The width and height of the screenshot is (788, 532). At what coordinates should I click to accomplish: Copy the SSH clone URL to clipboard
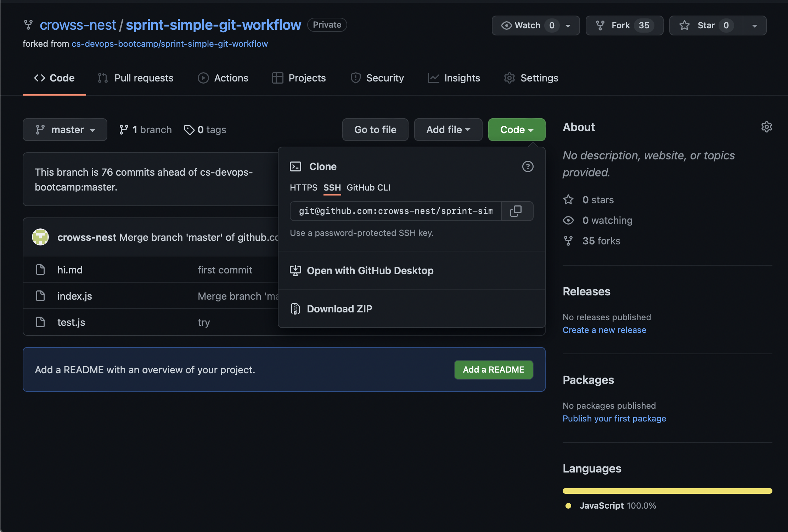tap(517, 211)
